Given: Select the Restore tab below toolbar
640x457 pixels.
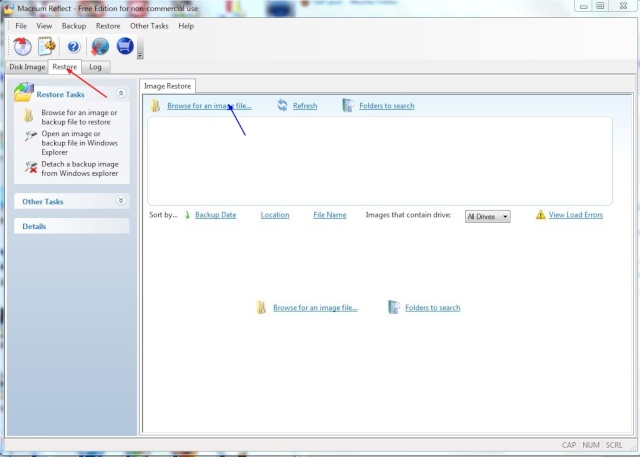Looking at the screenshot, I should (64, 67).
